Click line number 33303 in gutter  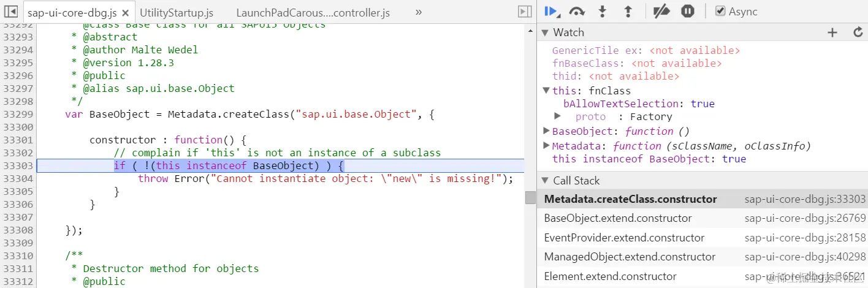18,165
